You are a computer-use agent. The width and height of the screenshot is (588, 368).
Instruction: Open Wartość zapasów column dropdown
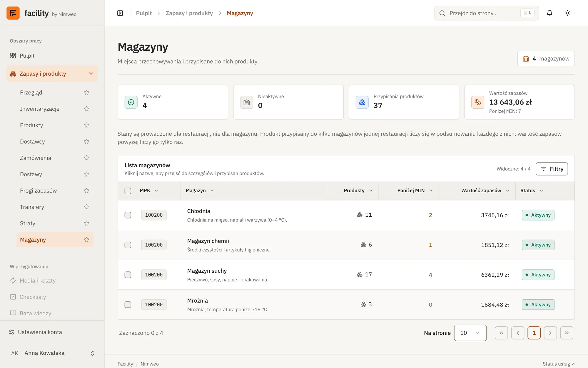[507, 190]
